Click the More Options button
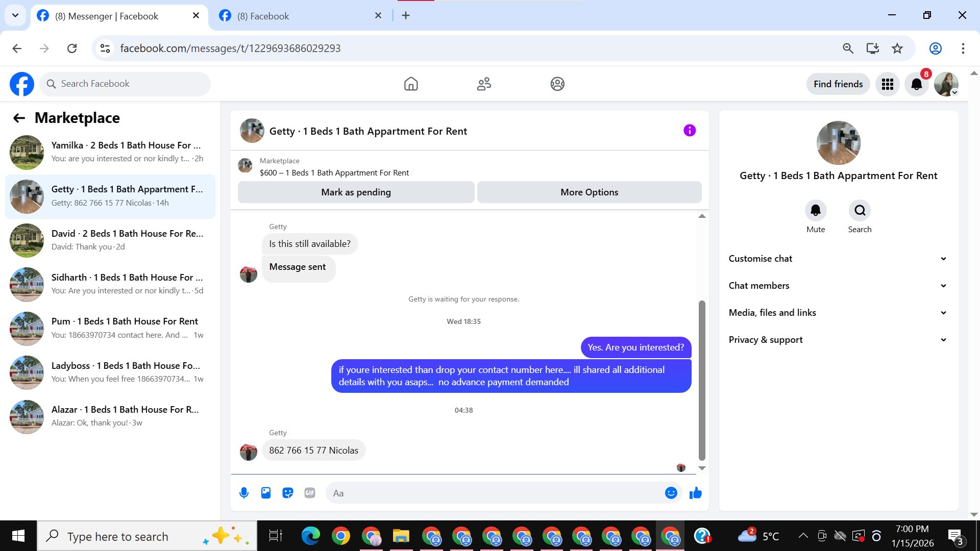980x551 pixels. [x=589, y=192]
